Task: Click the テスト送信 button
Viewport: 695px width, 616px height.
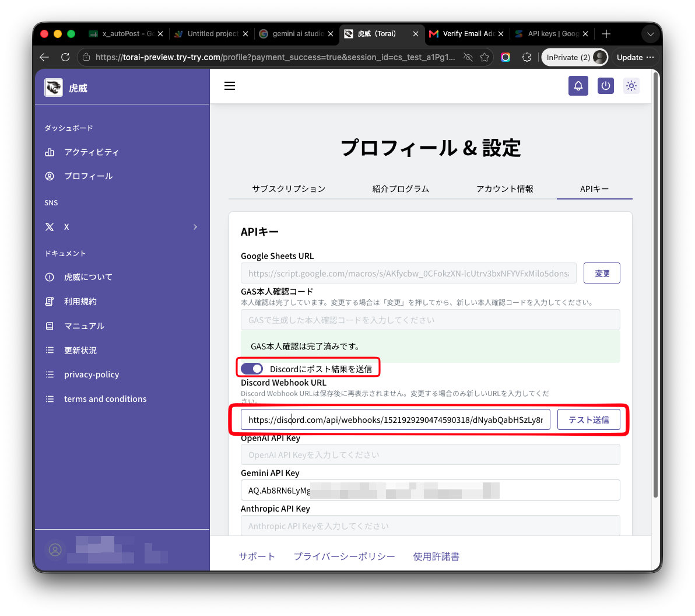Action: click(x=588, y=419)
